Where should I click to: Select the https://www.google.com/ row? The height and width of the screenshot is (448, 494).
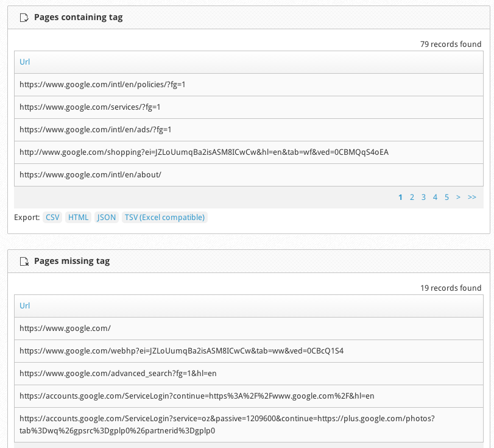click(x=249, y=329)
